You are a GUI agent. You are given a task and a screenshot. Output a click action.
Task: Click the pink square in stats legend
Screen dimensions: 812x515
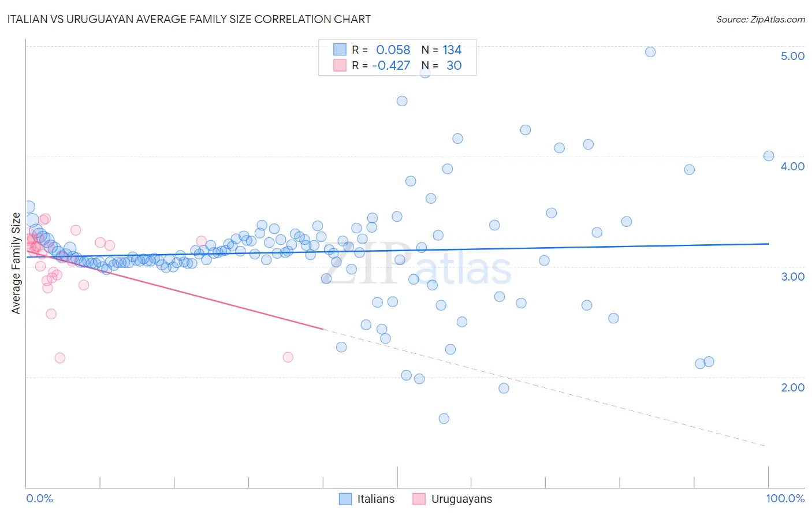(x=340, y=65)
